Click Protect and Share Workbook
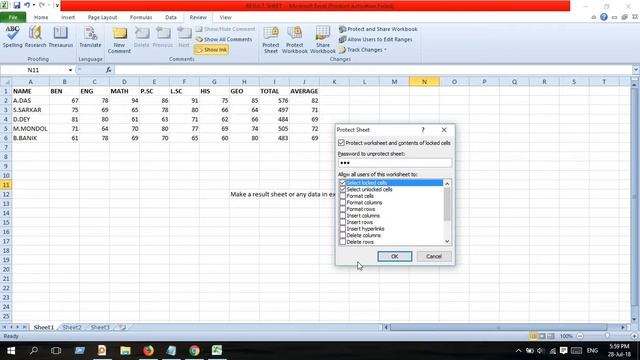This screenshot has height=360, width=640. tap(378, 29)
